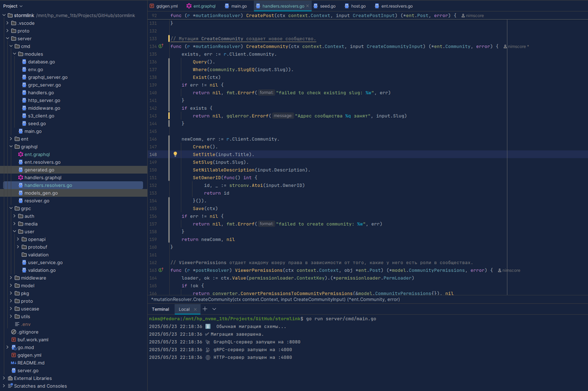Open middleware.go file icon

24,108
